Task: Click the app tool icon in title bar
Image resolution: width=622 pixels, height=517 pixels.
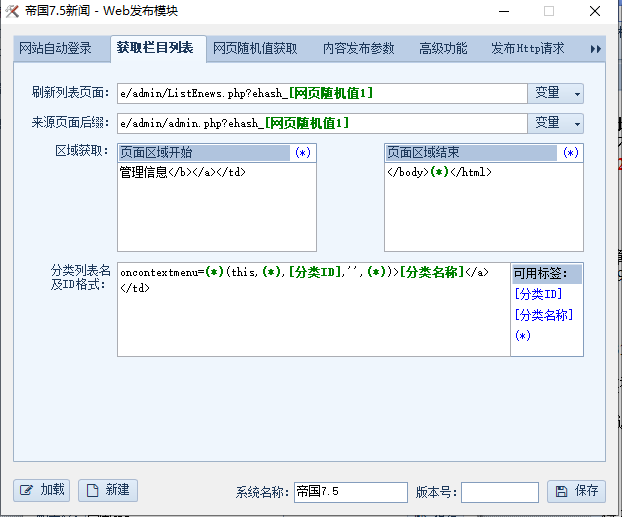Action: tap(12, 11)
